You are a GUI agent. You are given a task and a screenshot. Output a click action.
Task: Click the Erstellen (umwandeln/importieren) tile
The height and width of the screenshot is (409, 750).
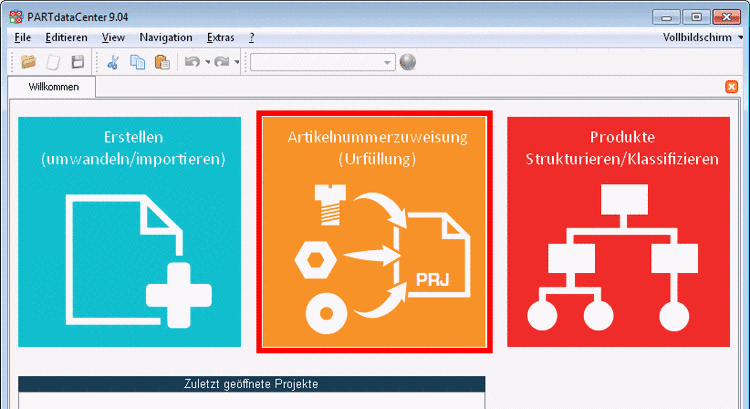pos(130,232)
